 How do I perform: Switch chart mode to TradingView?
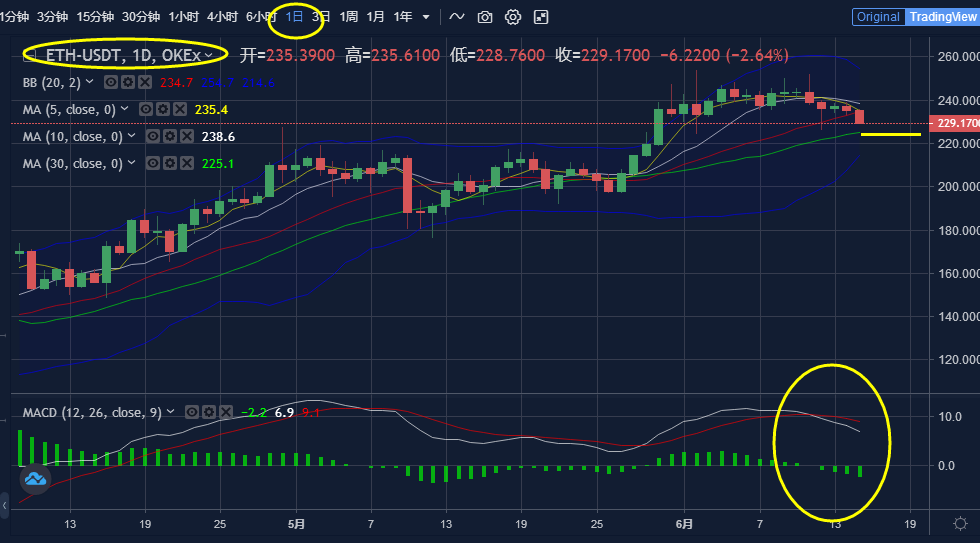pos(942,17)
